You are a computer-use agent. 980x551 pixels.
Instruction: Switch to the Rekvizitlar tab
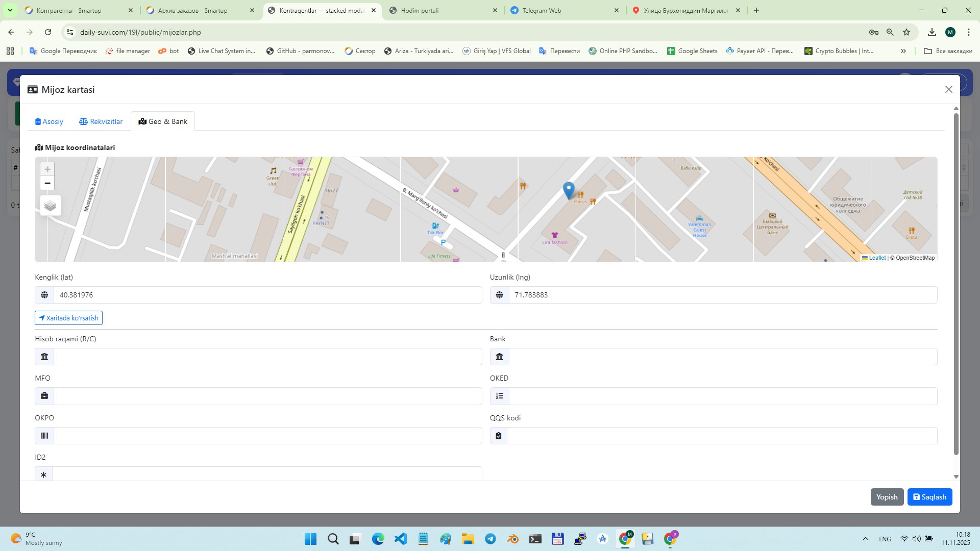click(x=101, y=121)
